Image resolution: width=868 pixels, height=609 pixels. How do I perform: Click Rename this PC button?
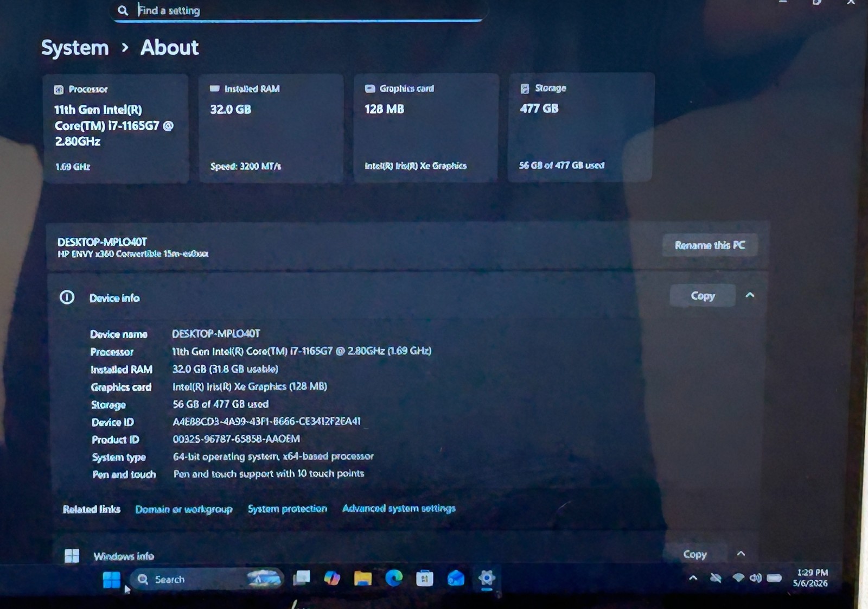click(710, 245)
